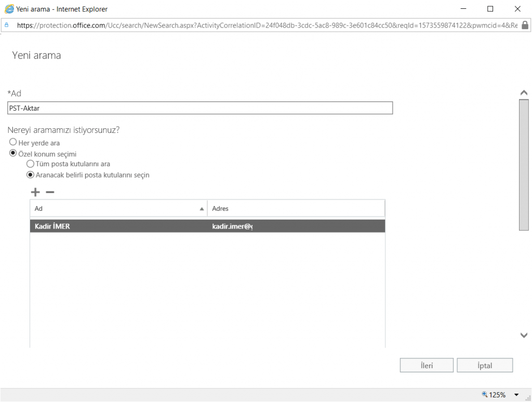Maximize the Yeni arama window
532x402 pixels.
point(490,9)
